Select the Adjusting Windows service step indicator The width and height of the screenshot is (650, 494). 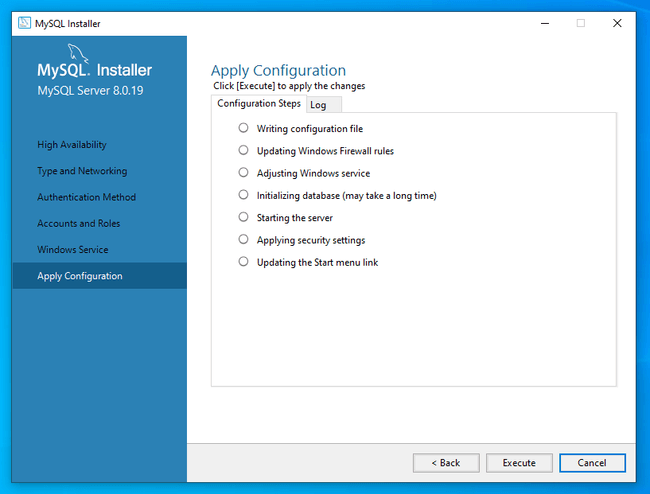243,172
